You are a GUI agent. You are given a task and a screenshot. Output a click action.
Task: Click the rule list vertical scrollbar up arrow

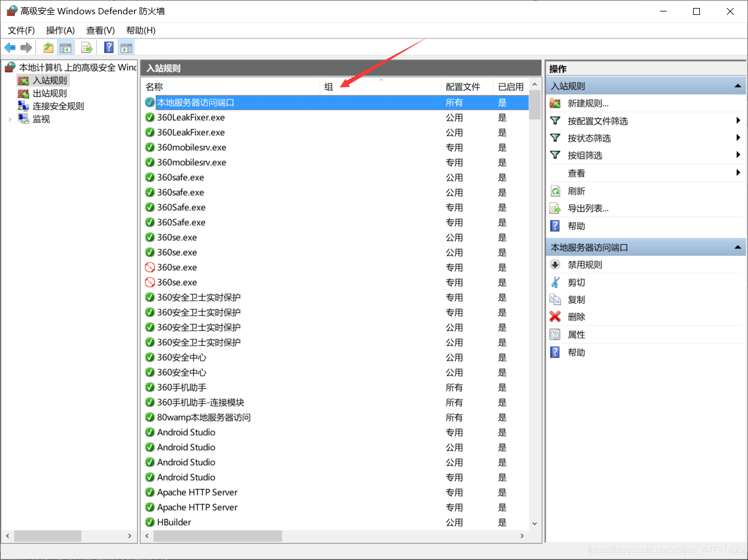(535, 85)
